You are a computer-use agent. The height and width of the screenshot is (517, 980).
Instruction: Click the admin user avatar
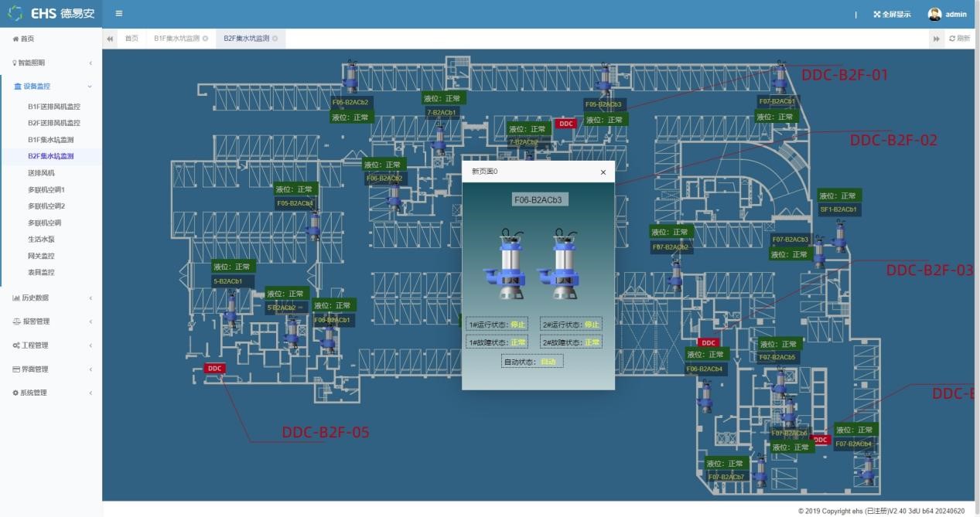[x=934, y=14]
